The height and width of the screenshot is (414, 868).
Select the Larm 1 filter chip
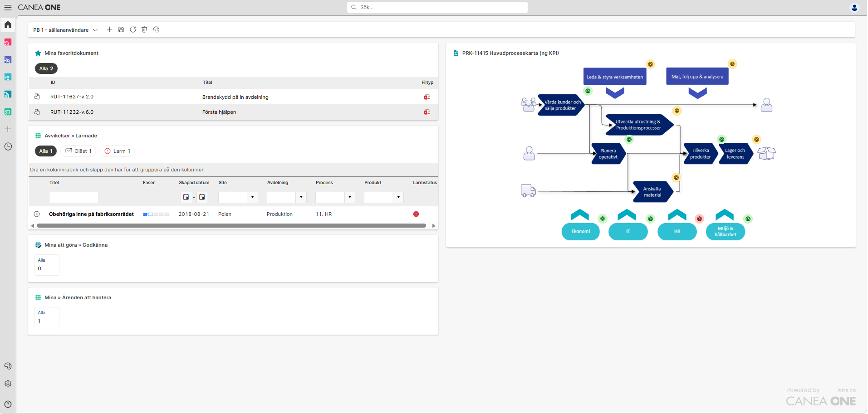point(117,151)
